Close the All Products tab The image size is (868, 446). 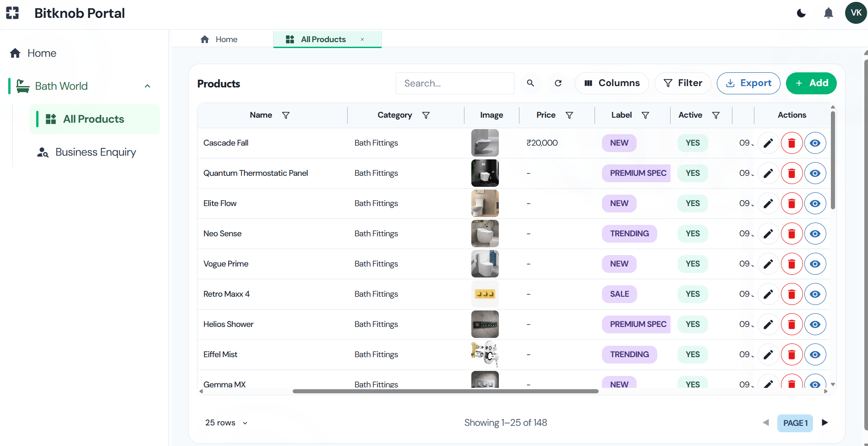coord(362,39)
